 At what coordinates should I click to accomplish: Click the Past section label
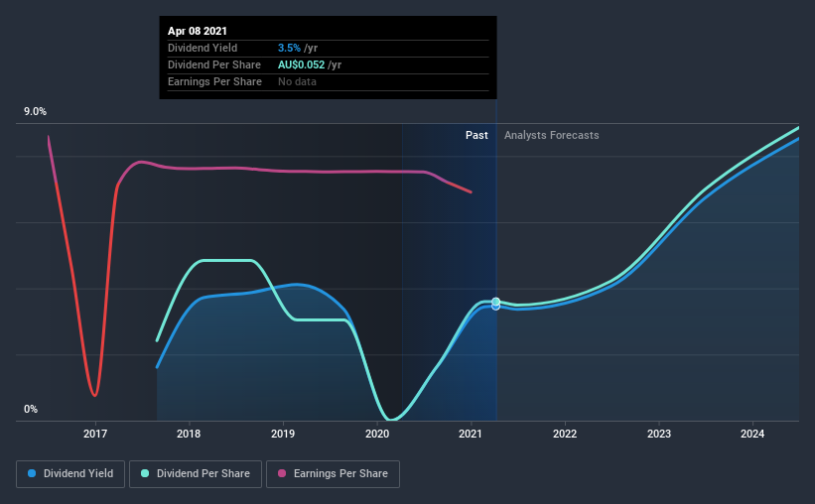[x=476, y=136]
